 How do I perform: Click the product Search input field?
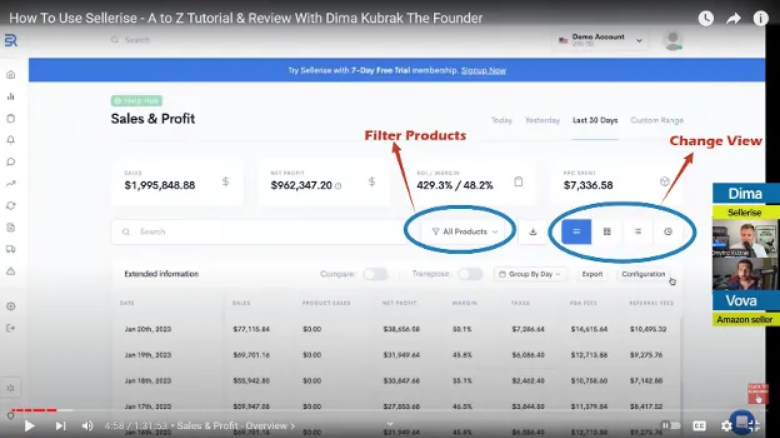point(259,231)
